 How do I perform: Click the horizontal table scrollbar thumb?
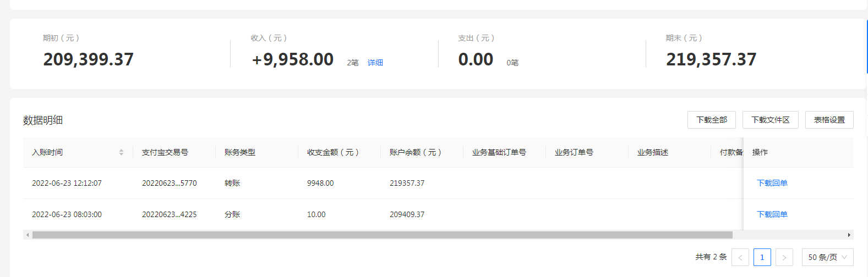pyautogui.click(x=383, y=235)
